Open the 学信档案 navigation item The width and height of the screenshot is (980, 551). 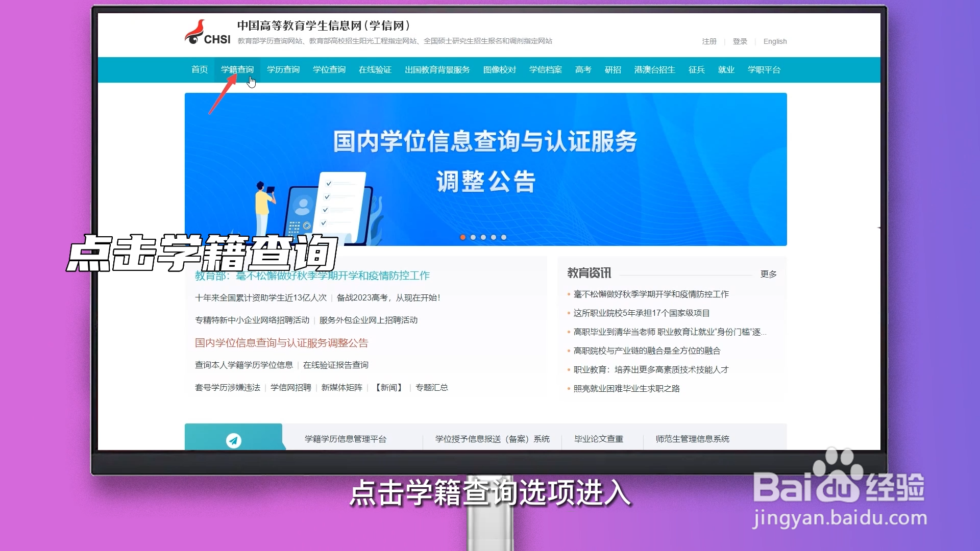click(x=546, y=69)
